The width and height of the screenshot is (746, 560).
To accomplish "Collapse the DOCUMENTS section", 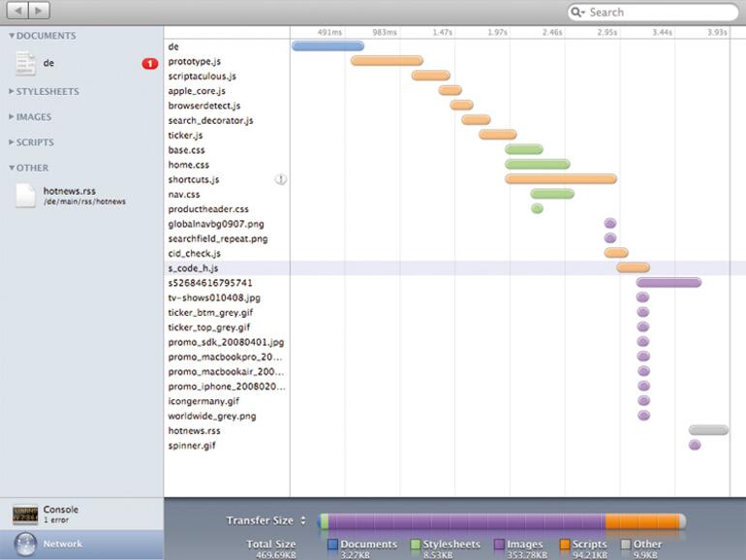I will click(13, 36).
